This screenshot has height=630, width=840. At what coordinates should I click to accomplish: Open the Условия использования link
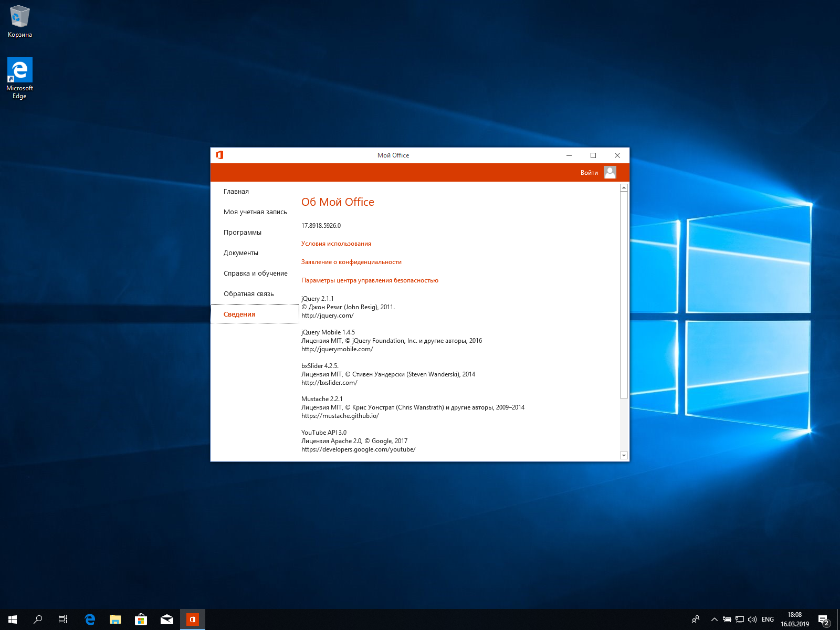point(335,243)
